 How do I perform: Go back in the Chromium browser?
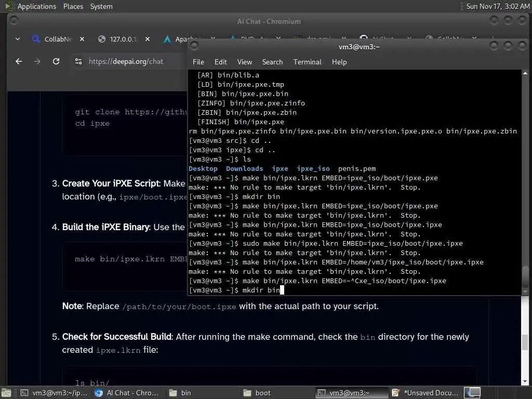click(19, 61)
